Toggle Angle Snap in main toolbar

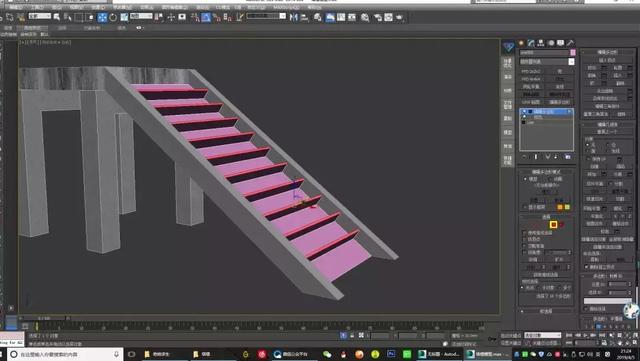pos(206,17)
